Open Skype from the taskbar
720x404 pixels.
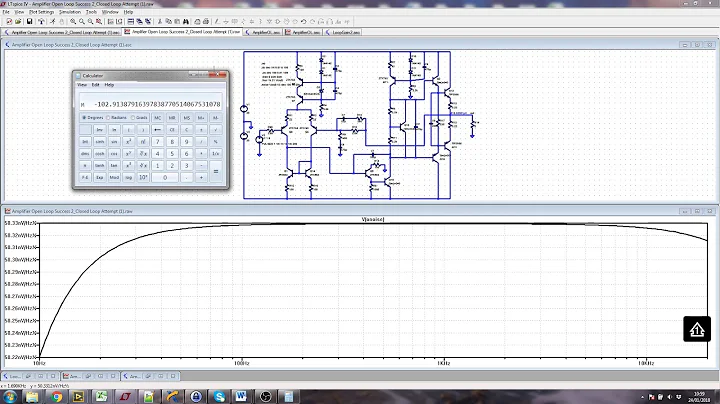[x=219, y=396]
